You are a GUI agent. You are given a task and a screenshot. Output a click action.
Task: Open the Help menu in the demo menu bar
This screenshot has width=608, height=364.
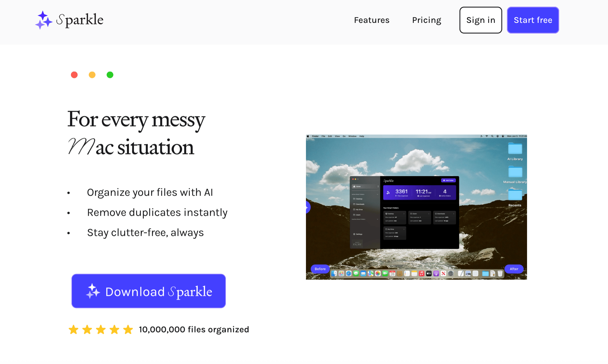(362, 136)
